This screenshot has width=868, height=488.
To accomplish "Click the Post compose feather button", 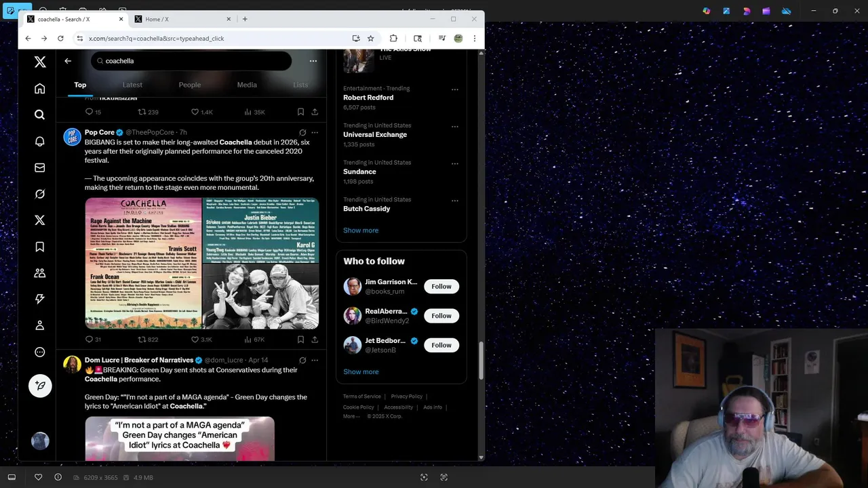I will click(x=40, y=386).
